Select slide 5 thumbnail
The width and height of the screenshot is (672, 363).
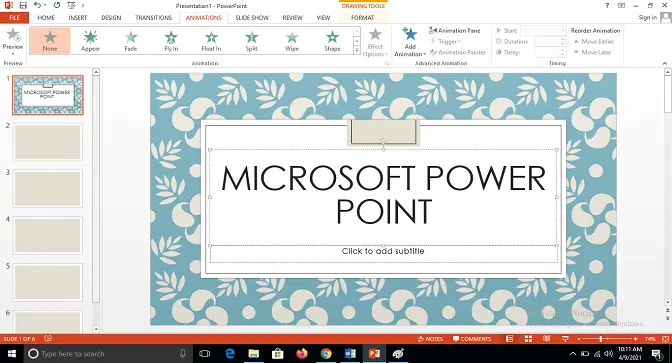point(48,282)
